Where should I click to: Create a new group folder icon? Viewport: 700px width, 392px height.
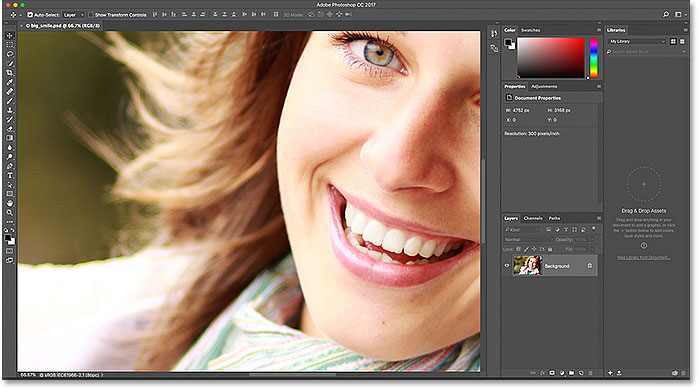pos(571,373)
